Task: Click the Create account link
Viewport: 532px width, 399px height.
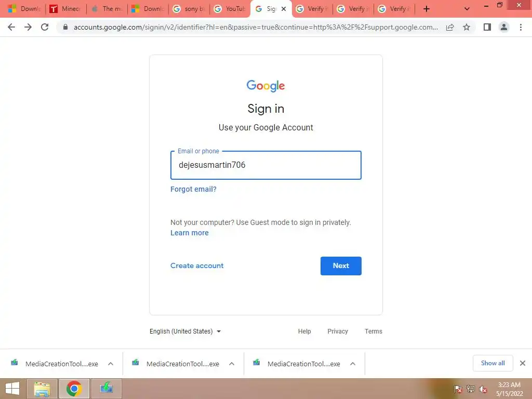Action: pos(197,265)
